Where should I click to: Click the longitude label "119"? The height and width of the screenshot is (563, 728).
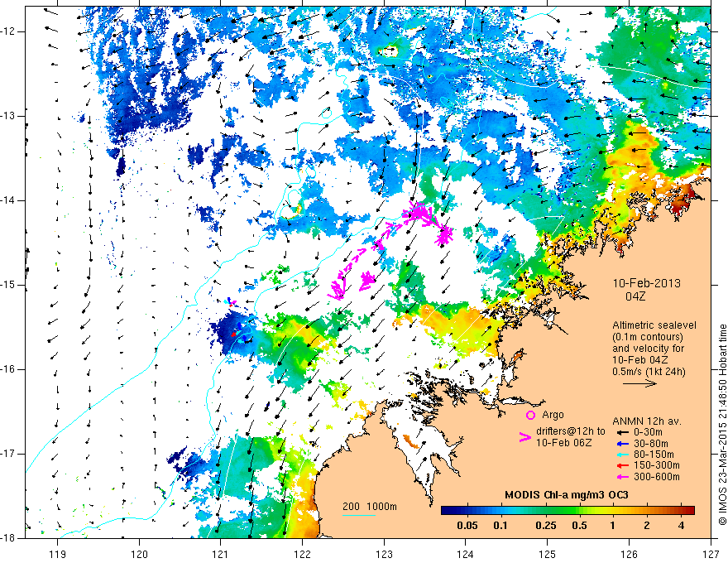click(58, 554)
